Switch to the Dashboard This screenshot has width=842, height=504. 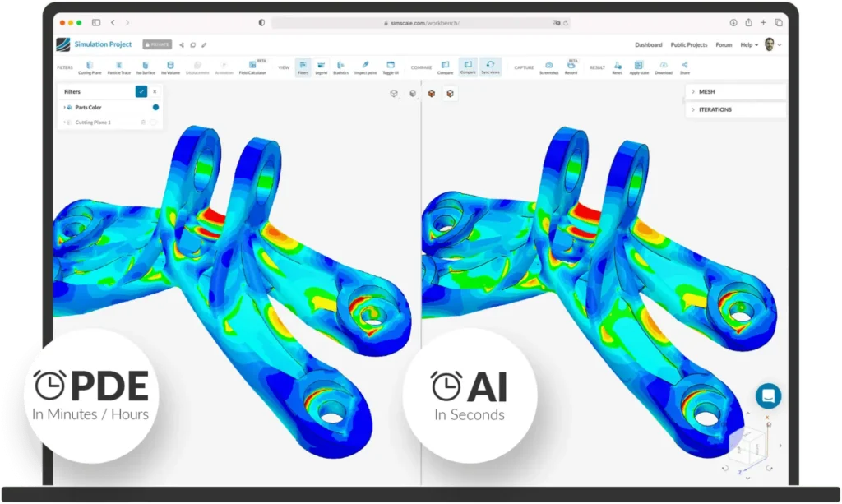pyautogui.click(x=650, y=44)
